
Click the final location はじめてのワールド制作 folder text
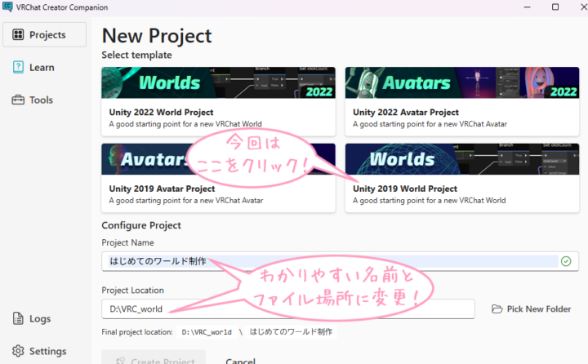pos(291,331)
